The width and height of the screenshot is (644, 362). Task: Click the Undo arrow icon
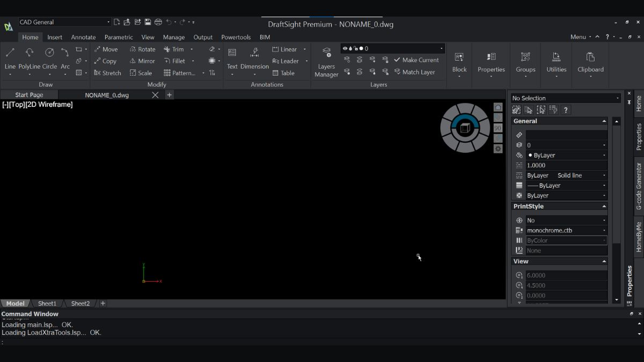coord(169,22)
